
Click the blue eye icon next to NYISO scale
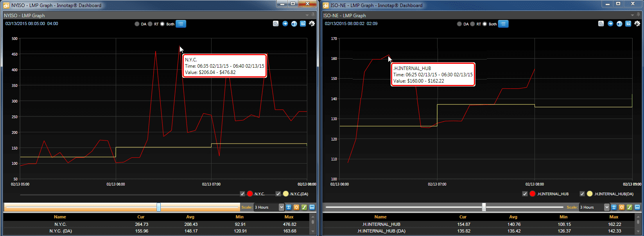tap(289, 207)
